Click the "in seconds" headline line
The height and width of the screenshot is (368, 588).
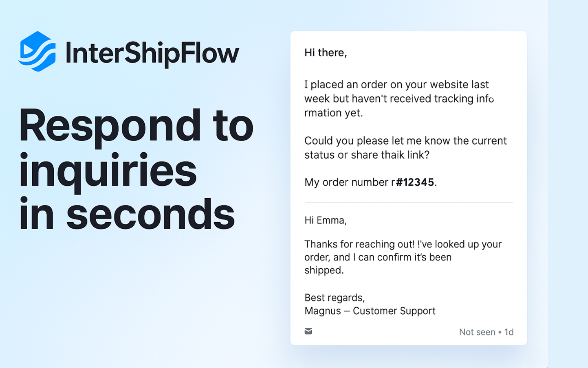pyautogui.click(x=127, y=215)
